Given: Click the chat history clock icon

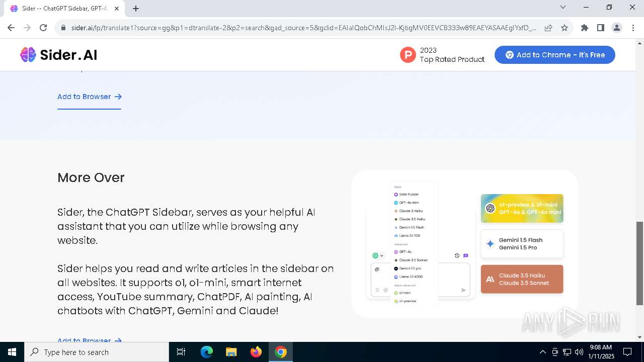Looking at the screenshot, I should [457, 255].
